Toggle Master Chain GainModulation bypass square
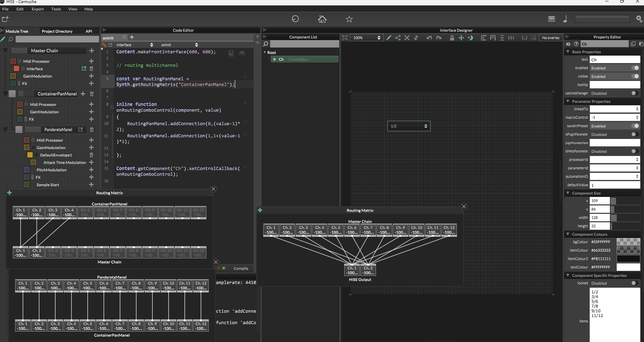This screenshot has width=644, height=342. click(13, 76)
